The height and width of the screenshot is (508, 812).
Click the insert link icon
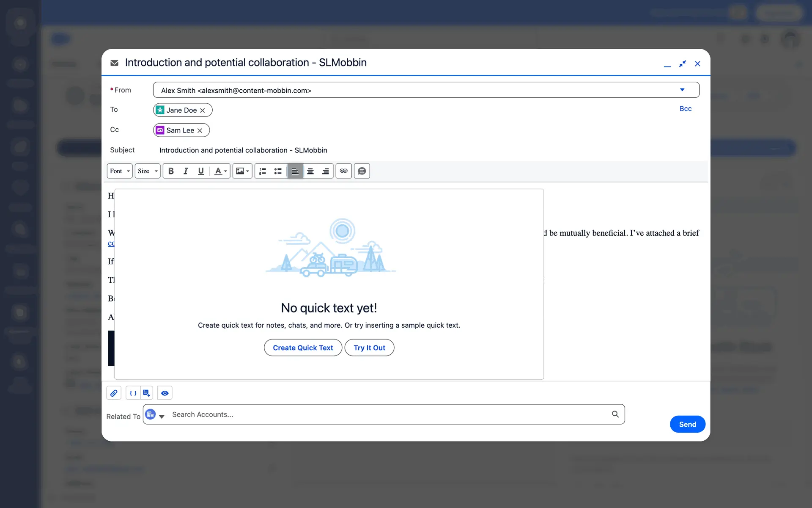[343, 171]
